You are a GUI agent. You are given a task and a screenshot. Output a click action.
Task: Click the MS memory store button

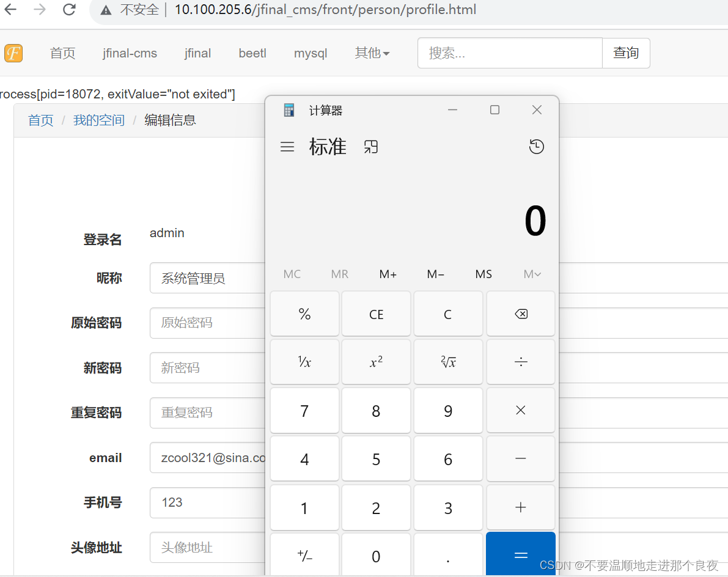pos(483,274)
